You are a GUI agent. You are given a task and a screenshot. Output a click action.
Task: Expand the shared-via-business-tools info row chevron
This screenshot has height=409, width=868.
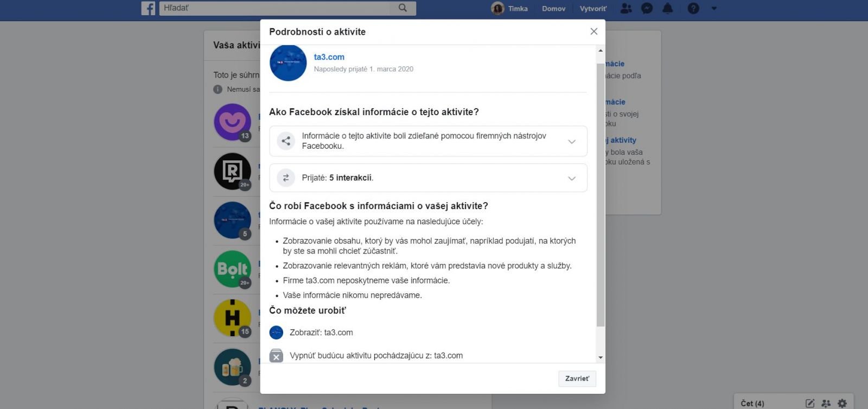tap(572, 141)
